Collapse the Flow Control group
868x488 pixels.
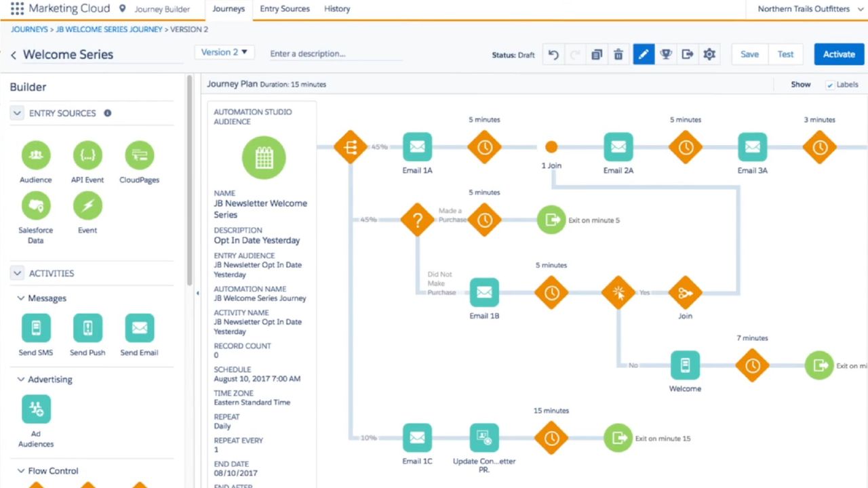(x=21, y=471)
